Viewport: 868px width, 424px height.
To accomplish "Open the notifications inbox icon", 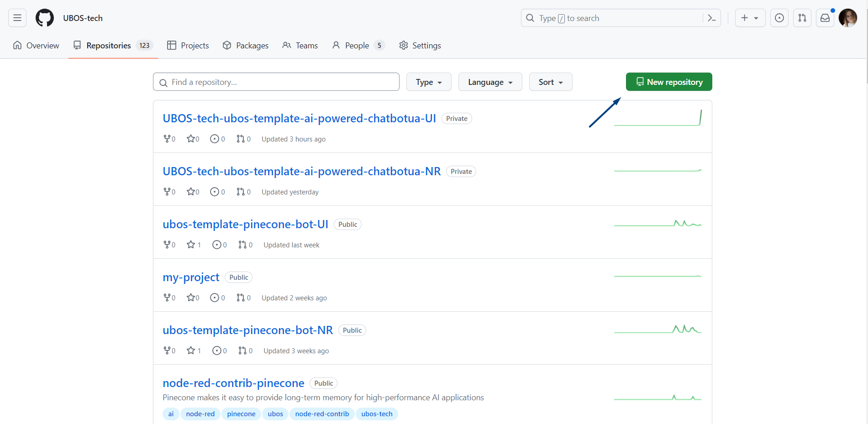I will coord(825,18).
